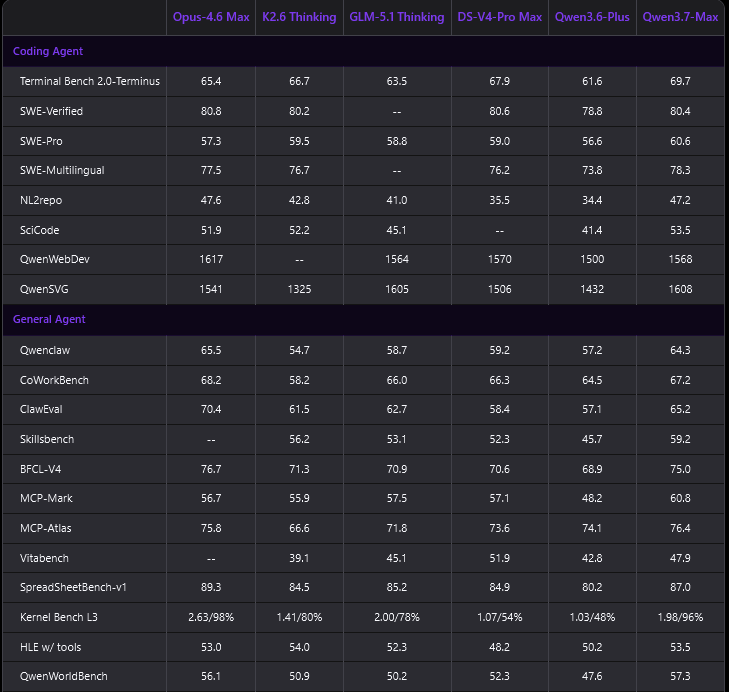Click the Opus-4.6 Max column header
Viewport: 729px width, 692px height.
211,17
